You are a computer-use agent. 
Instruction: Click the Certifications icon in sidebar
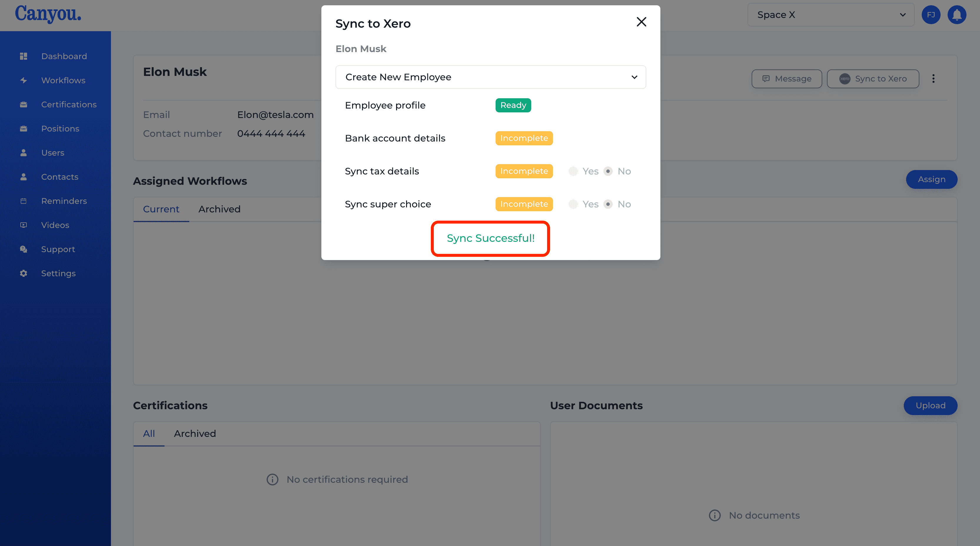(x=24, y=104)
